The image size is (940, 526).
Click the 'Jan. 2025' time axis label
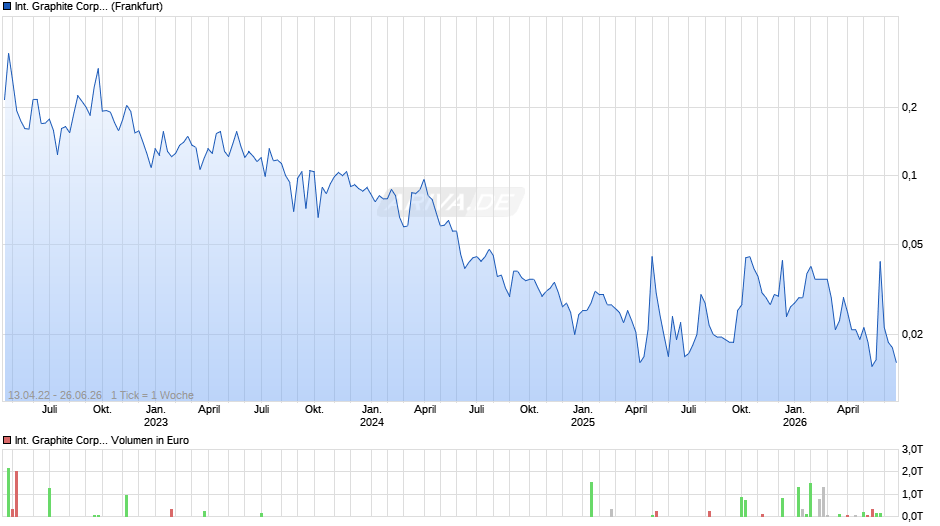tap(583, 416)
